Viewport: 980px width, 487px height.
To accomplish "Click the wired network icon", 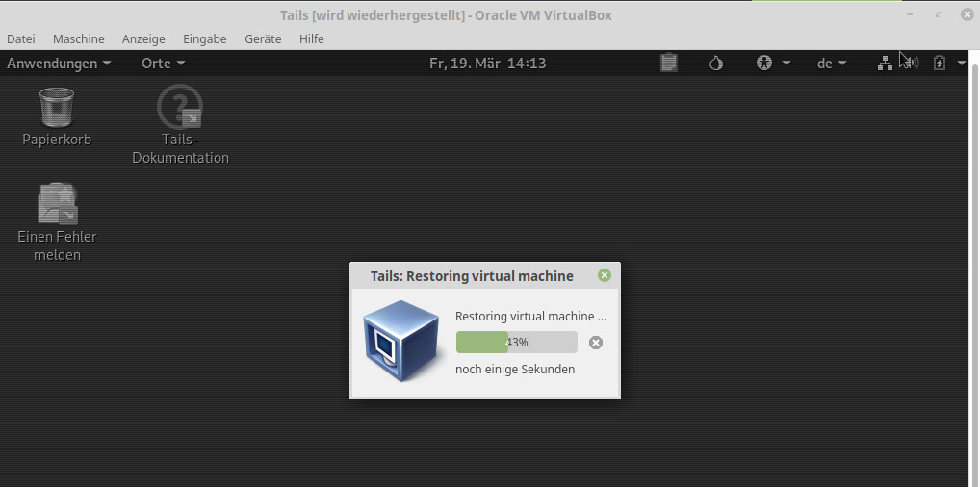I will click(885, 63).
